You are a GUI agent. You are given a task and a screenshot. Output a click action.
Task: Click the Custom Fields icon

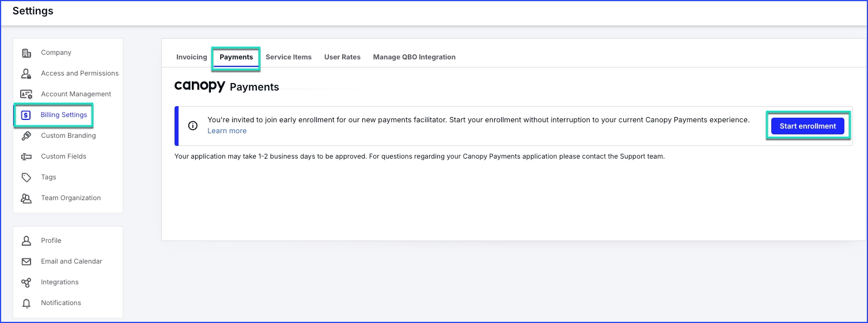click(x=26, y=157)
